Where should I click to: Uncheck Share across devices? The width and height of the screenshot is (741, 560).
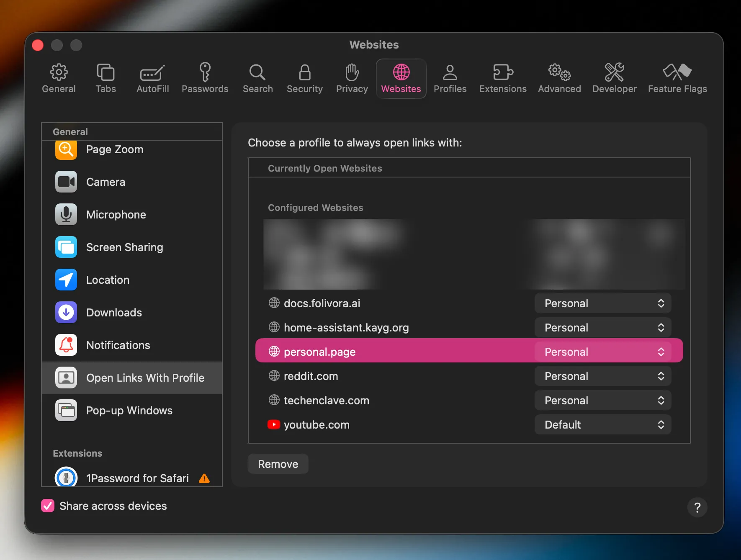tap(47, 506)
